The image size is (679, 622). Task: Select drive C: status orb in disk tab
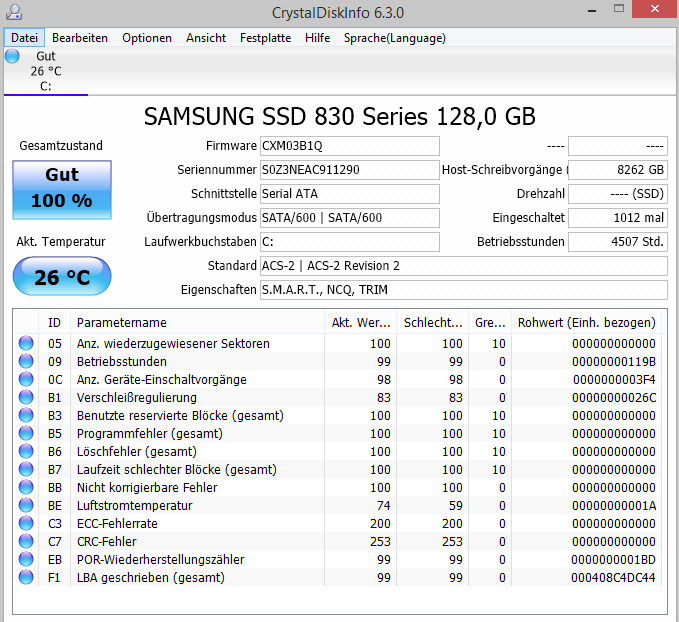pos(12,56)
